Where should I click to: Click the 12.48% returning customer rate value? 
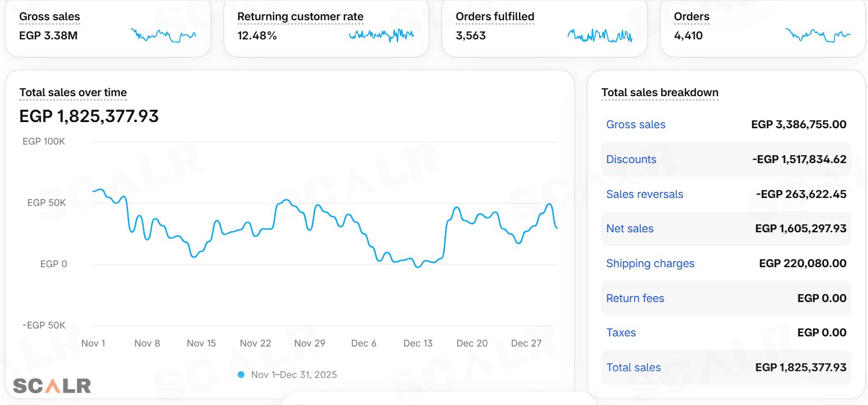click(257, 36)
